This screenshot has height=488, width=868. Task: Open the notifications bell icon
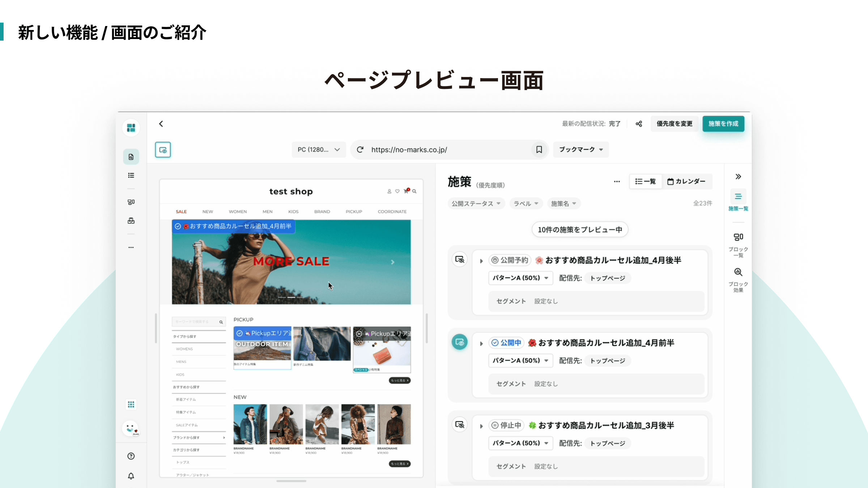click(131, 476)
